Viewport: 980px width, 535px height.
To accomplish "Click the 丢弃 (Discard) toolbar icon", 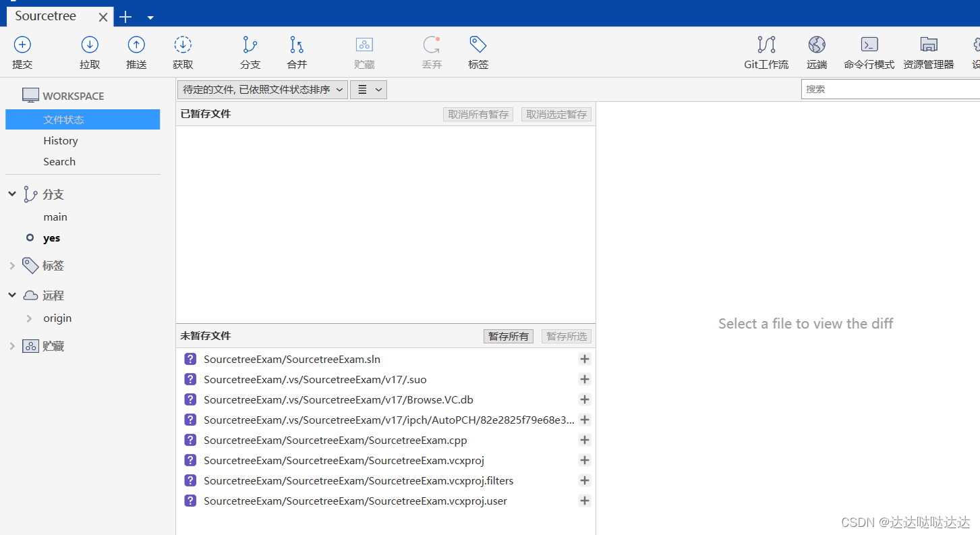I will (432, 45).
